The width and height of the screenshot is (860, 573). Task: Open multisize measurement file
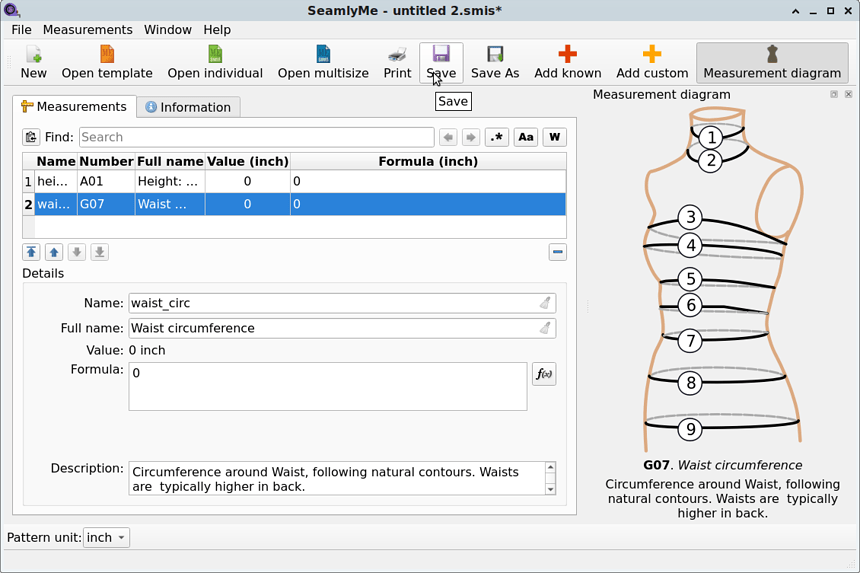coord(323,63)
